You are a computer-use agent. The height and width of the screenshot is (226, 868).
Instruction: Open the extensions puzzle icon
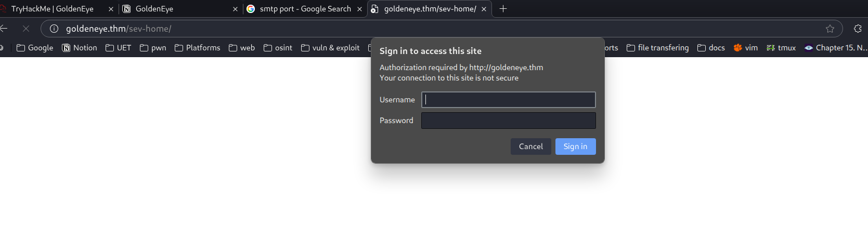pyautogui.click(x=858, y=29)
